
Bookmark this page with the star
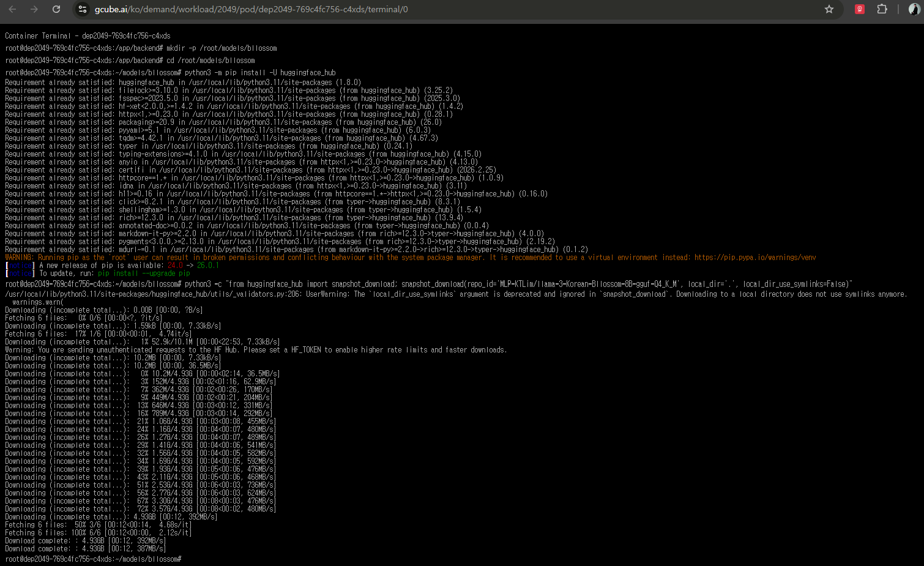coord(829,9)
